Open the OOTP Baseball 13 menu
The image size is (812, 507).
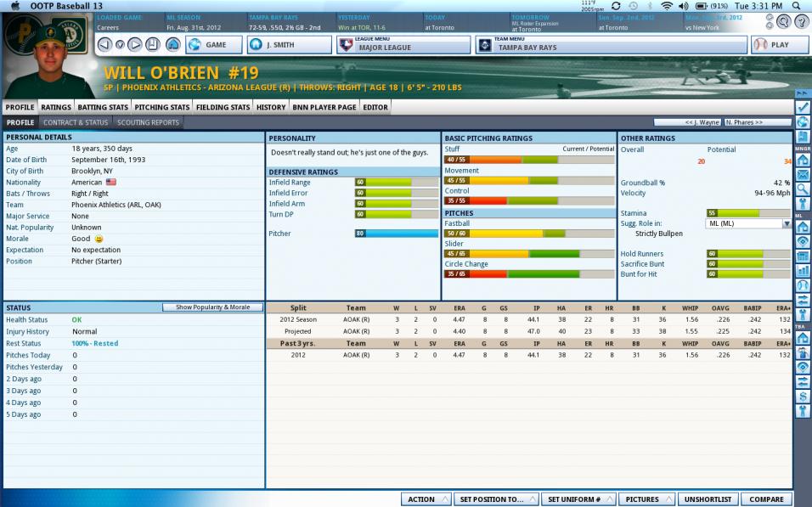pos(66,6)
